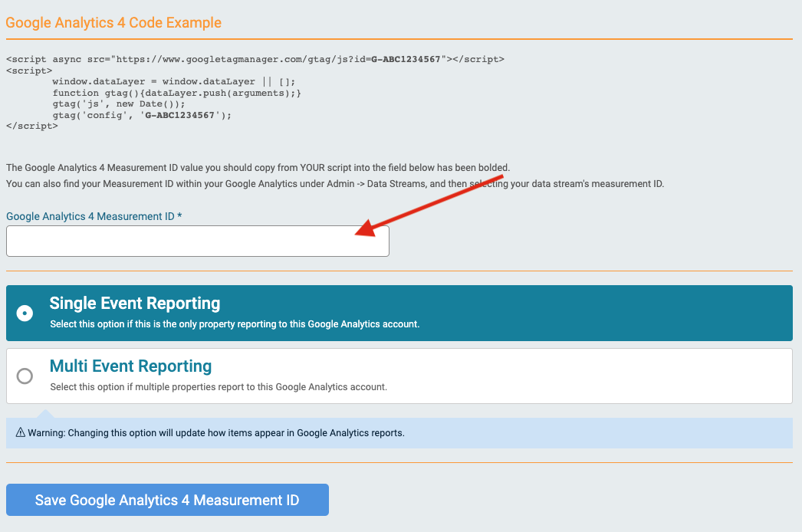
Task: Click the sentence about the bolded Measurement ID value
Action: pyautogui.click(x=258, y=168)
